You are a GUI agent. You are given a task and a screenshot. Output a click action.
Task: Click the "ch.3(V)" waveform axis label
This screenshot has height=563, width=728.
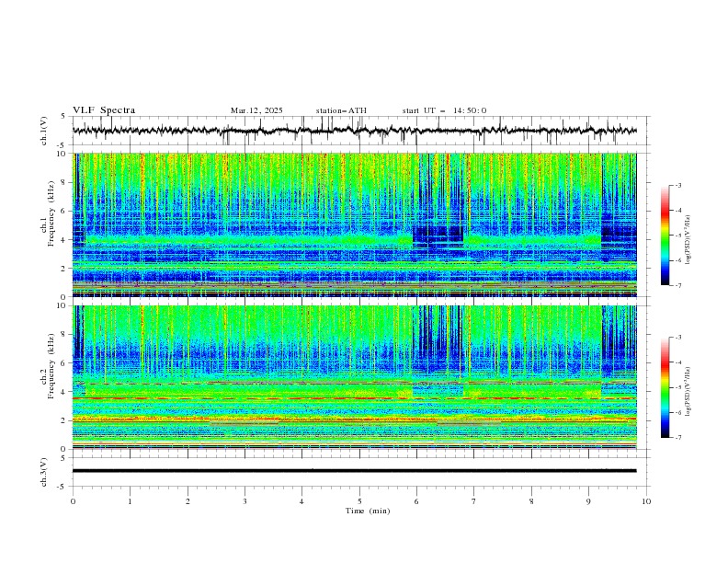[44, 472]
